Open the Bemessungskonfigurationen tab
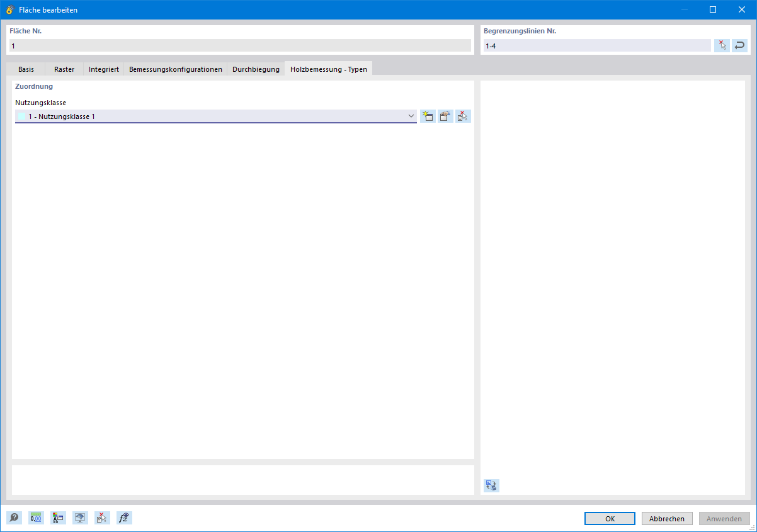This screenshot has height=532, width=757. pos(176,69)
